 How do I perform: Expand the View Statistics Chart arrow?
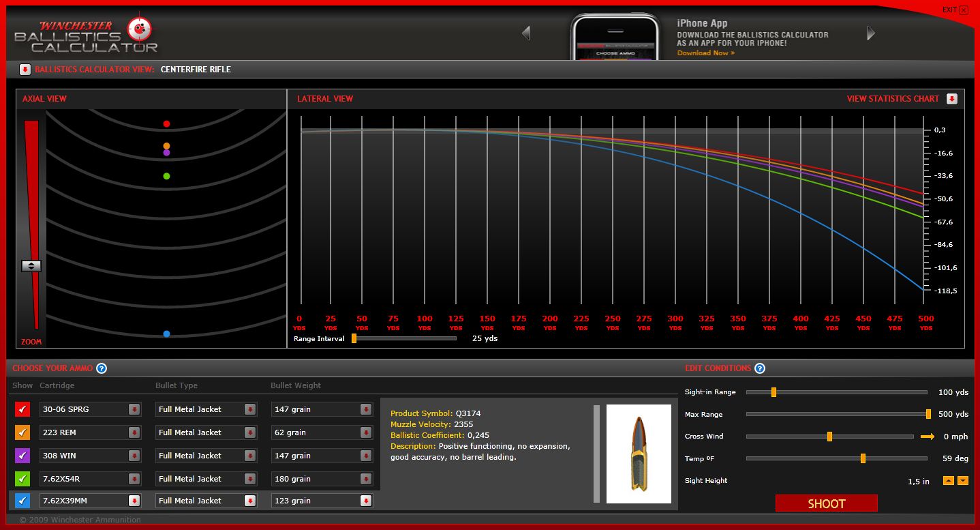coord(952,99)
